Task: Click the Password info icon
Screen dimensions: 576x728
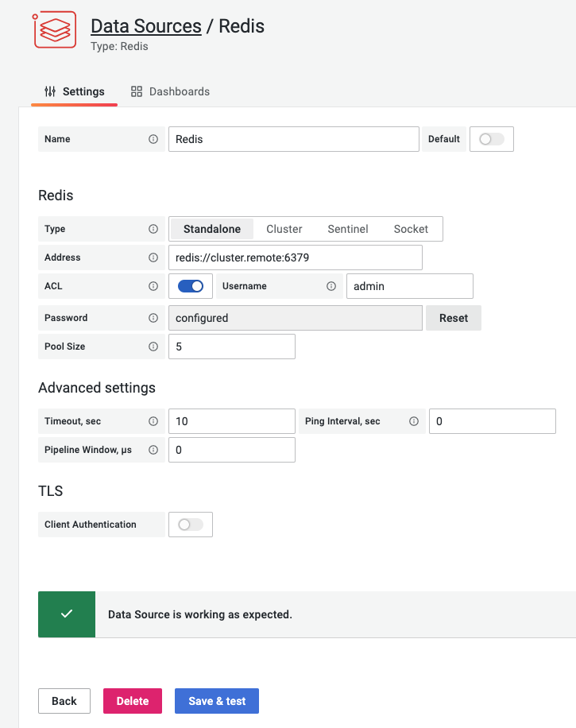Action: (x=153, y=318)
